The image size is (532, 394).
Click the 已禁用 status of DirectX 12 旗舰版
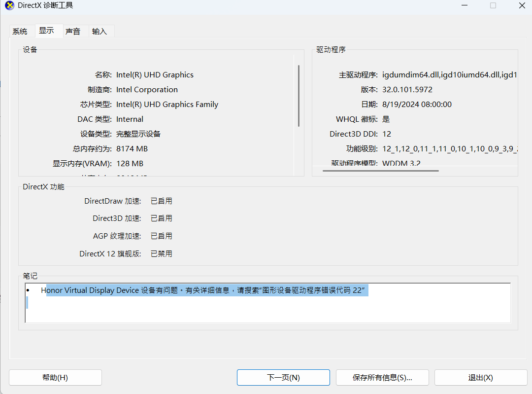pos(161,253)
